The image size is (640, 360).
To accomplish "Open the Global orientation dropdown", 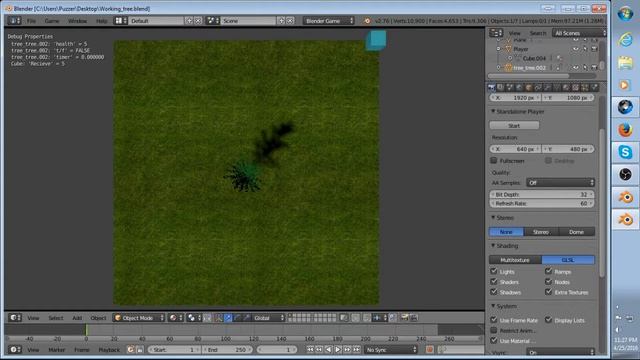I will tap(269, 318).
